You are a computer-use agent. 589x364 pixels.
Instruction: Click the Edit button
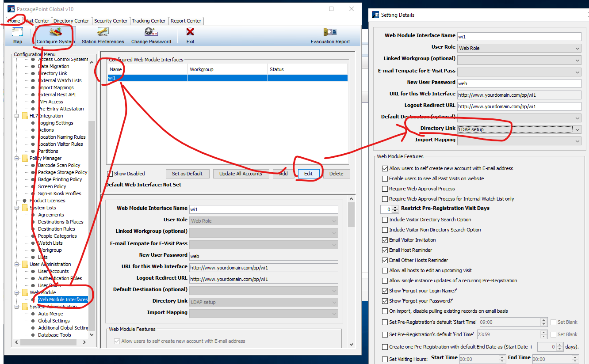[308, 174]
